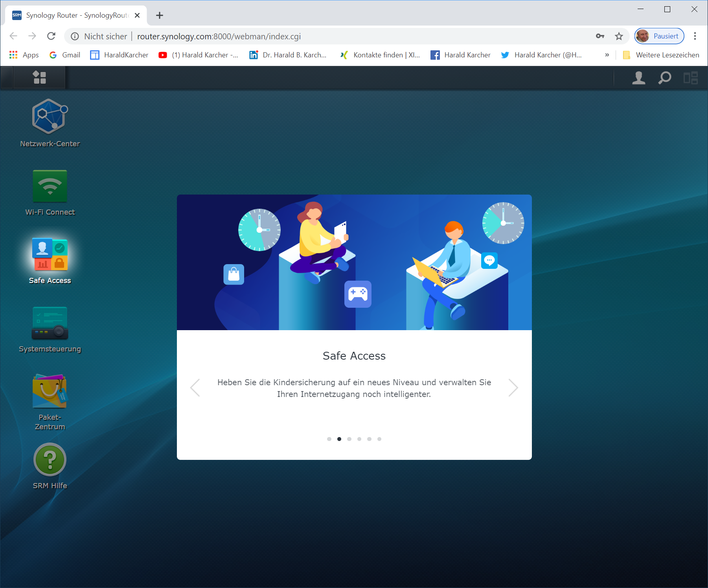This screenshot has height=588, width=708.
Task: Open the saved password key icon
Action: [x=600, y=36]
